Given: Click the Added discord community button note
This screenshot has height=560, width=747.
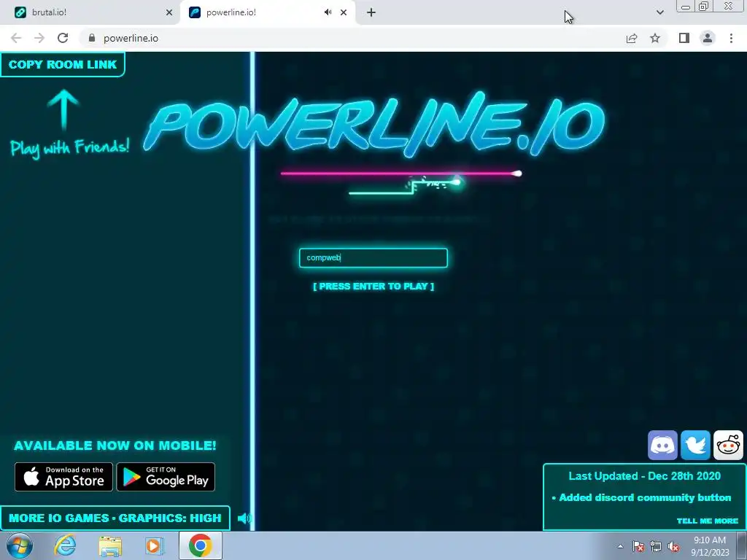Looking at the screenshot, I should click(642, 497).
